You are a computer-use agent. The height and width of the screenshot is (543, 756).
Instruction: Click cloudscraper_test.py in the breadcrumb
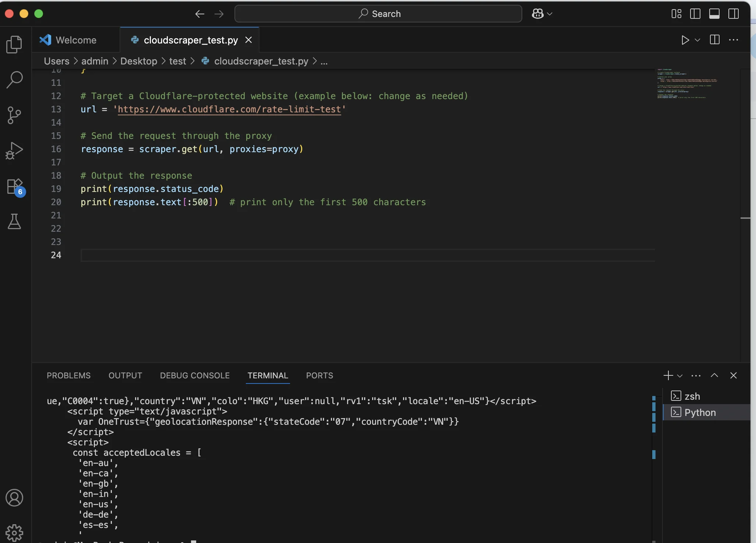pyautogui.click(x=261, y=61)
